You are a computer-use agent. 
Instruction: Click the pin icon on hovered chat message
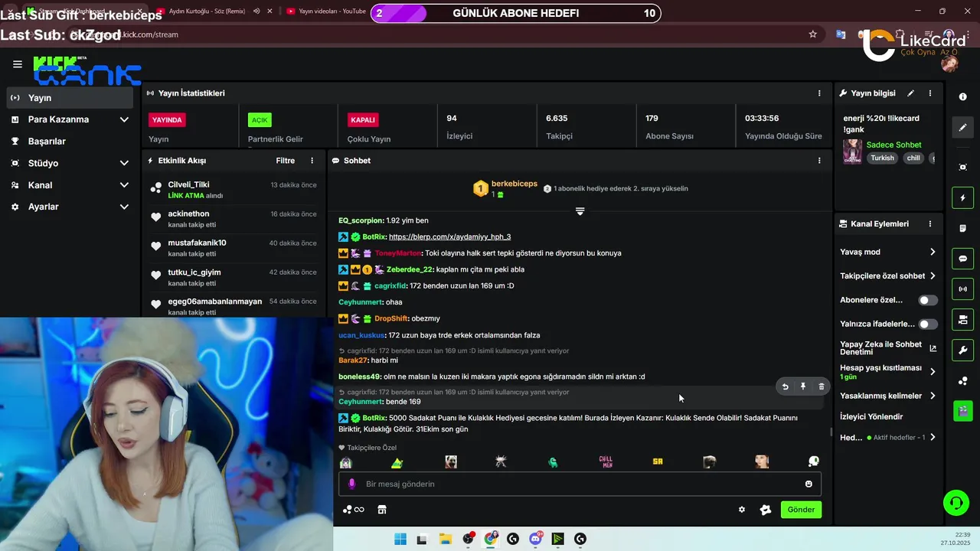[x=803, y=386]
